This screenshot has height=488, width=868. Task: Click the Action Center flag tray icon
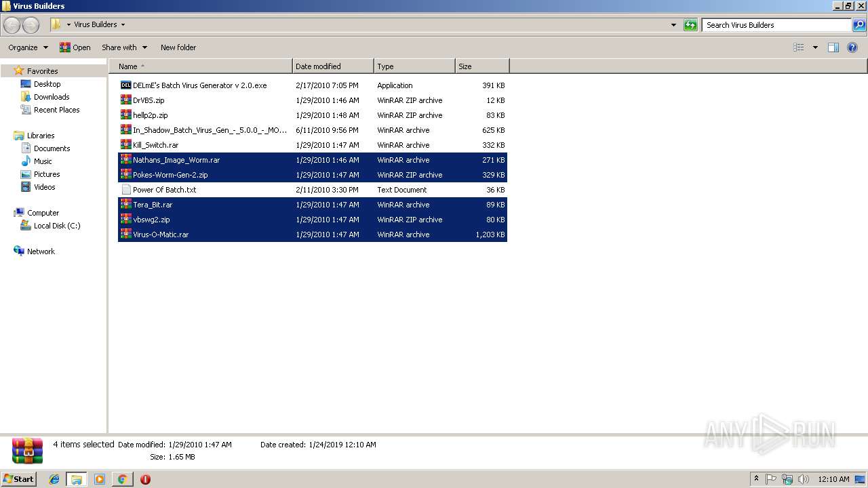[x=771, y=479]
